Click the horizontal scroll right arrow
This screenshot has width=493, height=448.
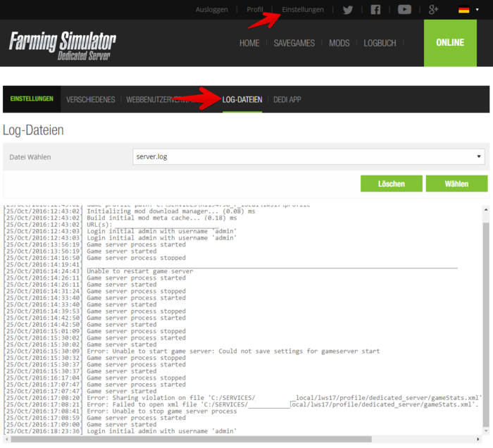(478, 439)
